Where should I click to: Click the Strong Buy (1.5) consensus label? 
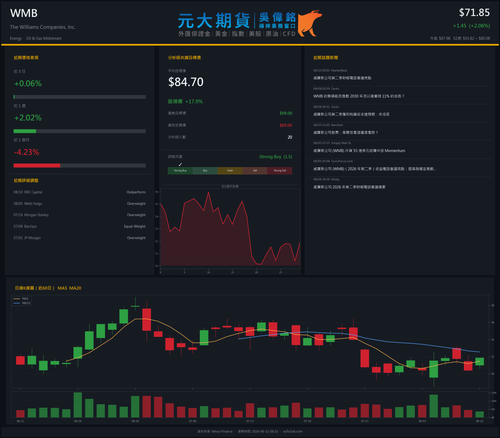276,157
